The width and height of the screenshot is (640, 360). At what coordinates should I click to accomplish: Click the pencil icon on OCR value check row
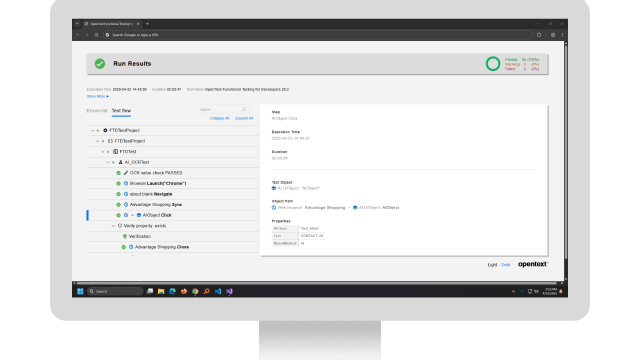click(126, 173)
